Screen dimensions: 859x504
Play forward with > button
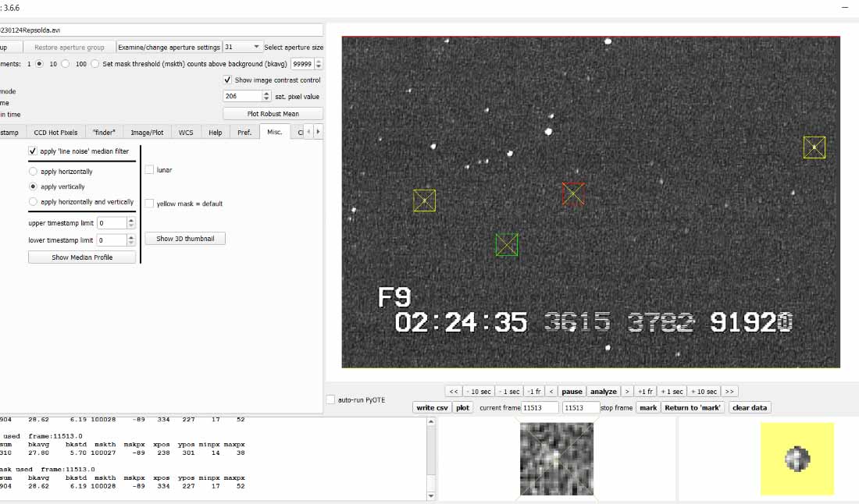click(x=627, y=392)
